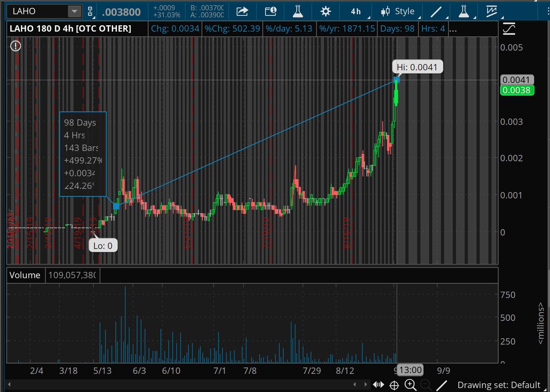
Task: Open the Drawing set: Default menu
Action: tap(499, 385)
